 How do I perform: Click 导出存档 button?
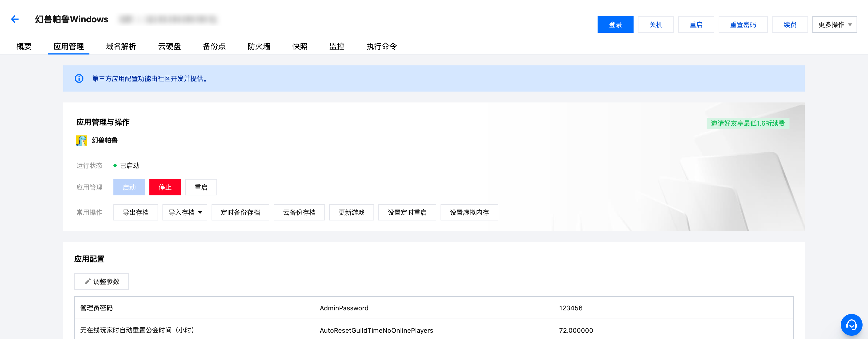[135, 212]
